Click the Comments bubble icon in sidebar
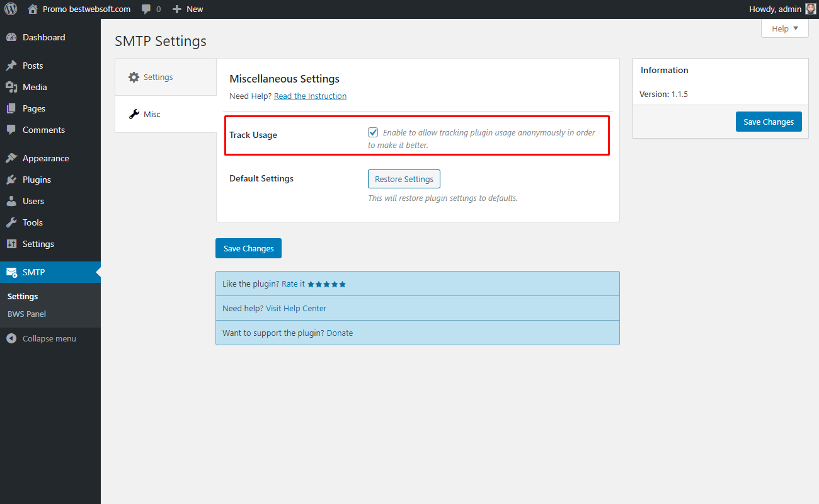The height and width of the screenshot is (504, 819). [x=11, y=130]
